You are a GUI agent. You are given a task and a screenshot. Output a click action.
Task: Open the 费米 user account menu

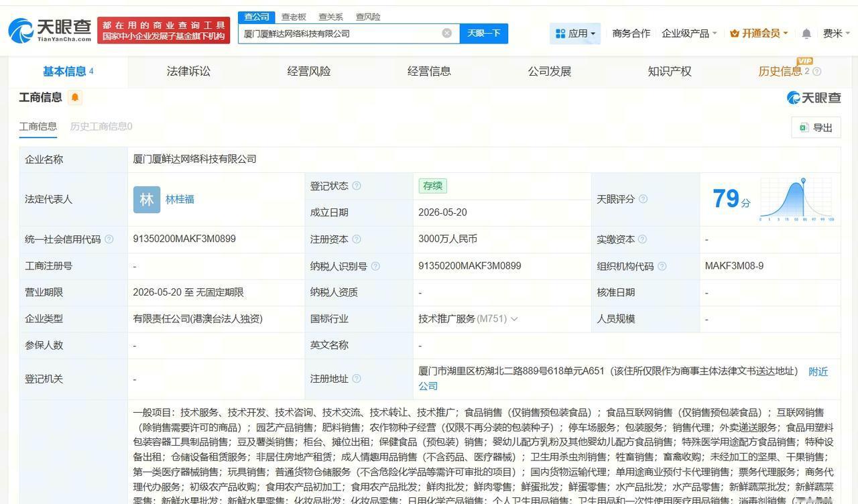pyautogui.click(x=837, y=33)
